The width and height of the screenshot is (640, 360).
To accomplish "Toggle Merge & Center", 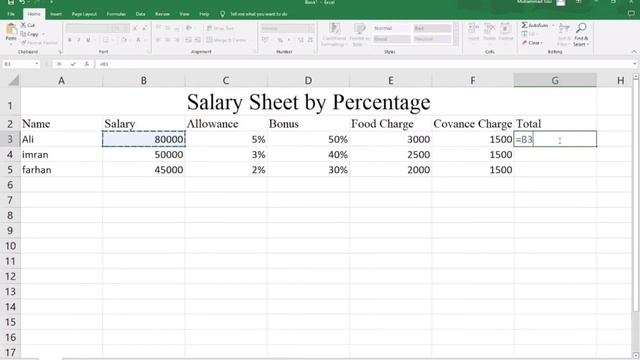I will [226, 40].
